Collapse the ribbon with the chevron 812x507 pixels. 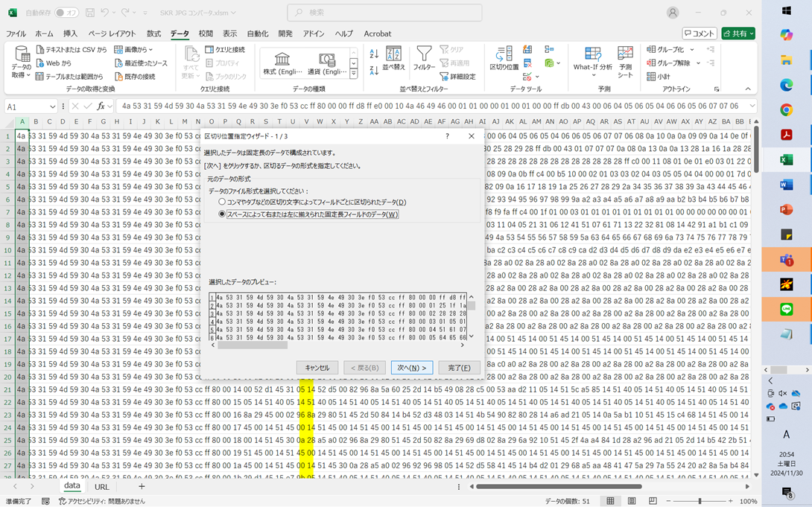coord(748,89)
